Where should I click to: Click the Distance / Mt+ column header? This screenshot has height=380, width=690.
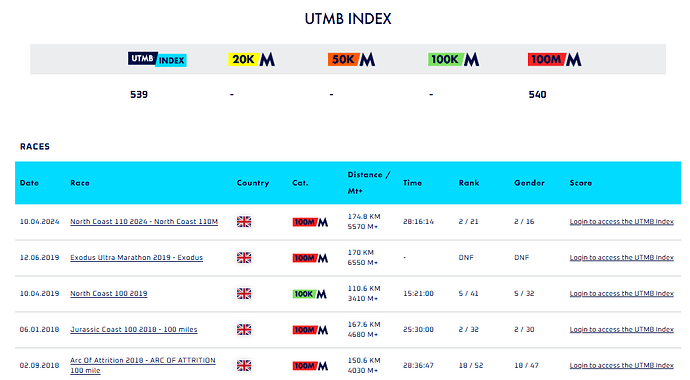(369, 183)
